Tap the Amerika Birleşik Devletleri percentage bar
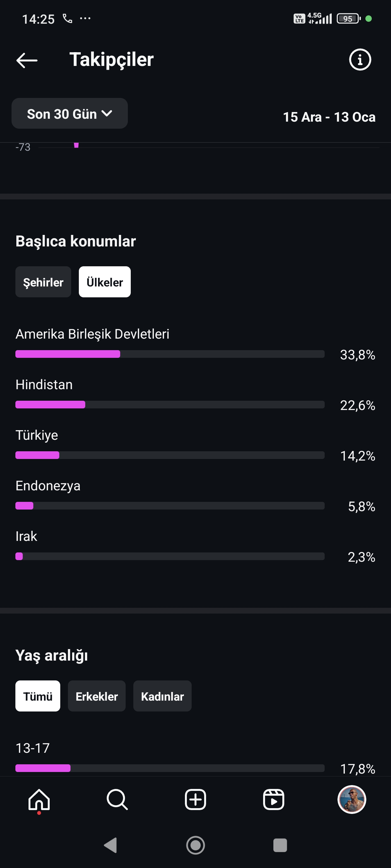This screenshot has width=391, height=868. (x=170, y=354)
